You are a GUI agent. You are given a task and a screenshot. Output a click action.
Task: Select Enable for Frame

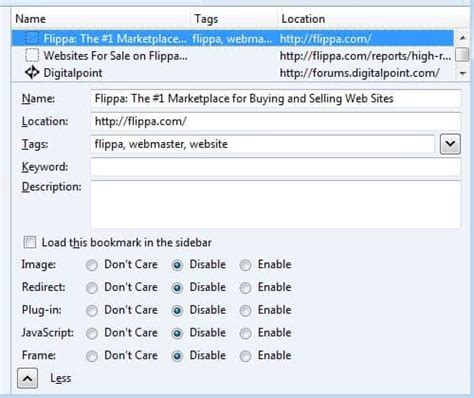point(245,356)
